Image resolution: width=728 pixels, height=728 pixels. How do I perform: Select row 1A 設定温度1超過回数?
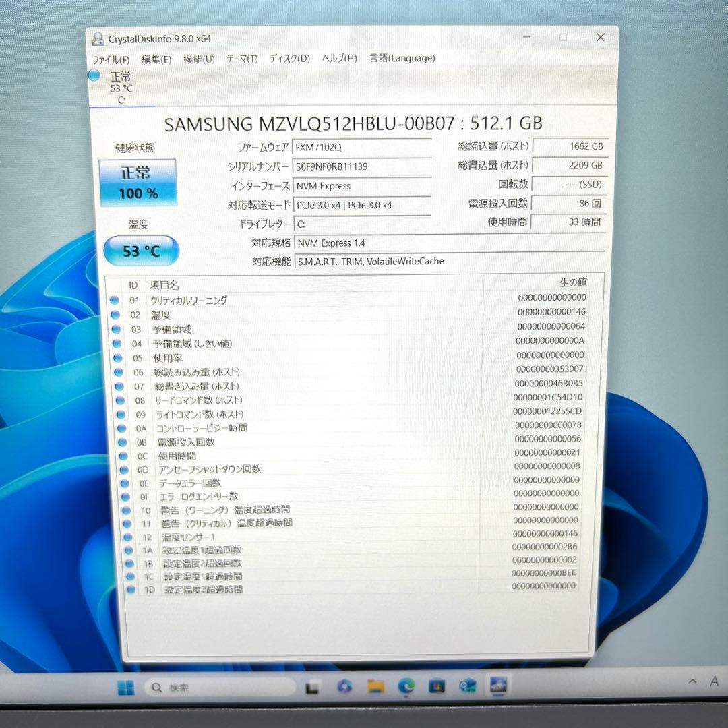point(351,549)
